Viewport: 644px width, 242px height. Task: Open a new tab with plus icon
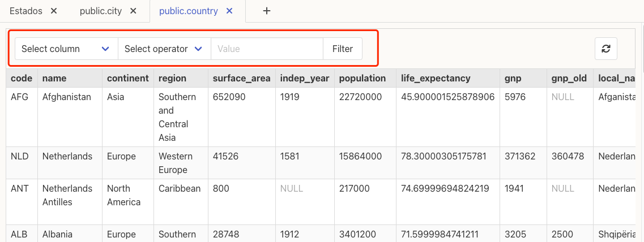[267, 11]
